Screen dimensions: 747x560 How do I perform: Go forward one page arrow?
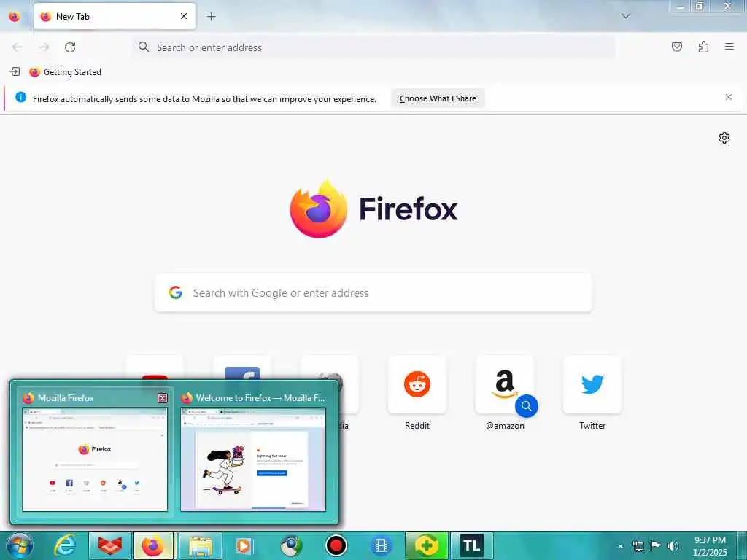click(44, 47)
